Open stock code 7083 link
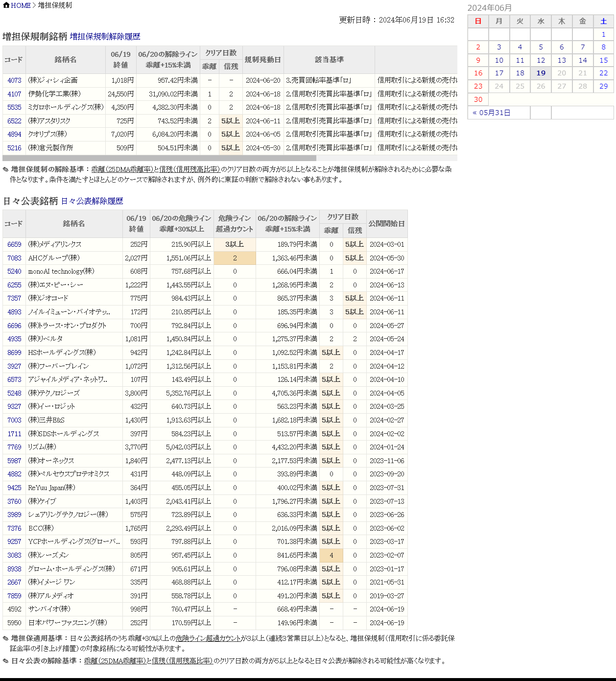Image resolution: width=616 pixels, height=681 pixels. pyautogui.click(x=14, y=258)
